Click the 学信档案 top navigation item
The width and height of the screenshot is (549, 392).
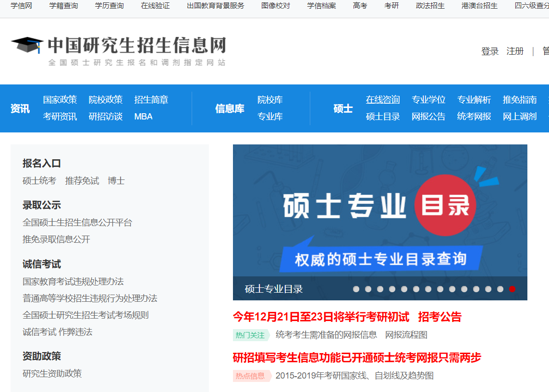pyautogui.click(x=321, y=6)
